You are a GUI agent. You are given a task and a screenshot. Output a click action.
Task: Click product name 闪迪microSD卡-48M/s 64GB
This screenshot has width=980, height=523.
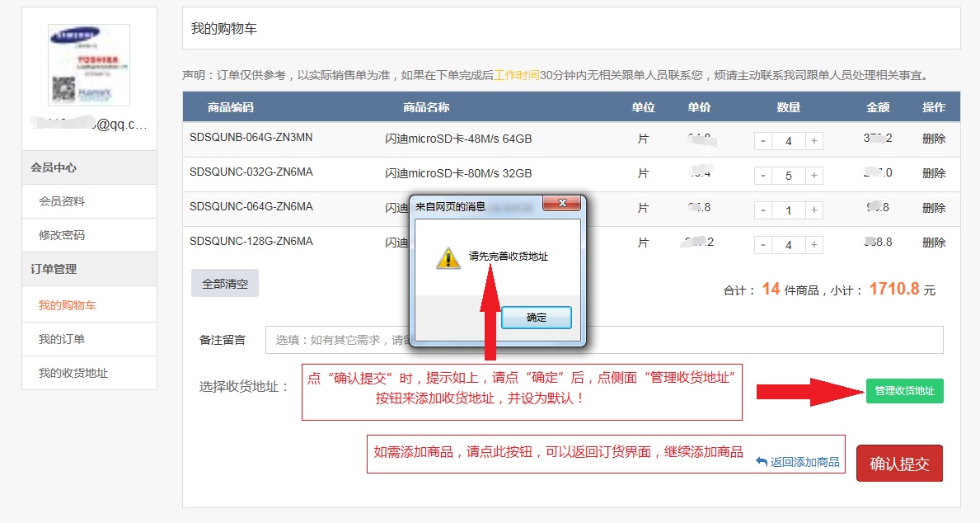pyautogui.click(x=458, y=139)
